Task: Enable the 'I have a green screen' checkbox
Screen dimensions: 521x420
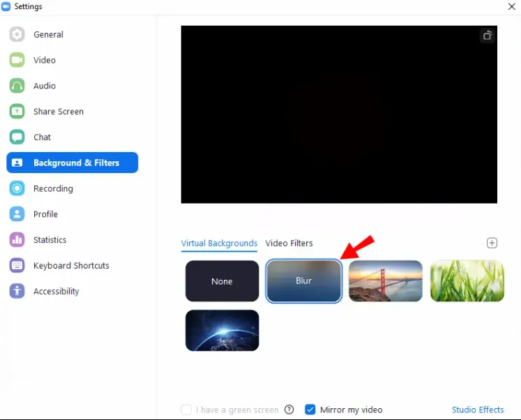Action: pyautogui.click(x=186, y=410)
